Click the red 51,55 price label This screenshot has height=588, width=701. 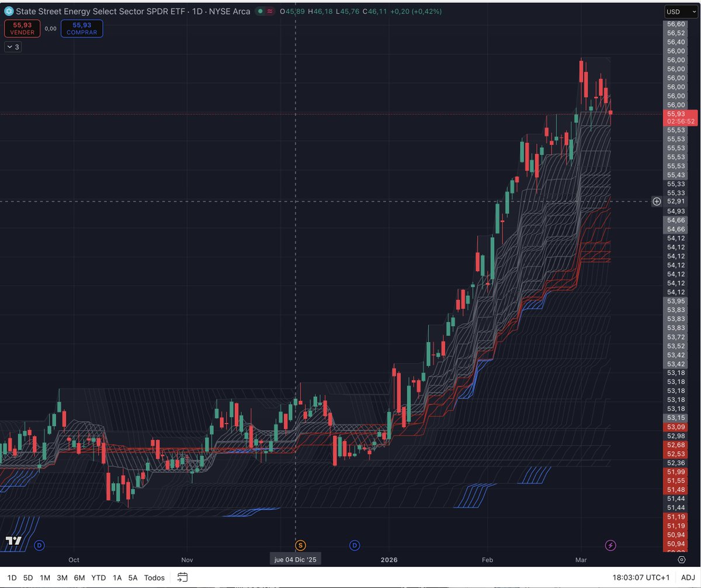676,480
